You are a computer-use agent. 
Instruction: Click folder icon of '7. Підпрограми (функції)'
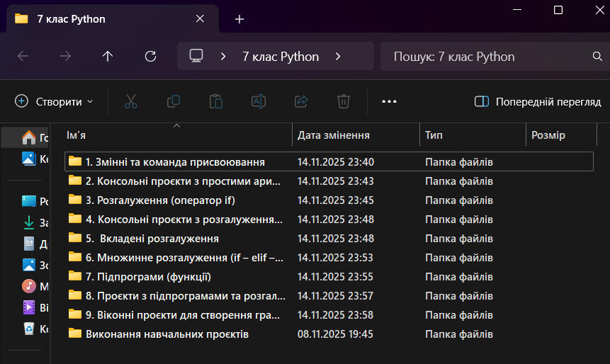[74, 276]
